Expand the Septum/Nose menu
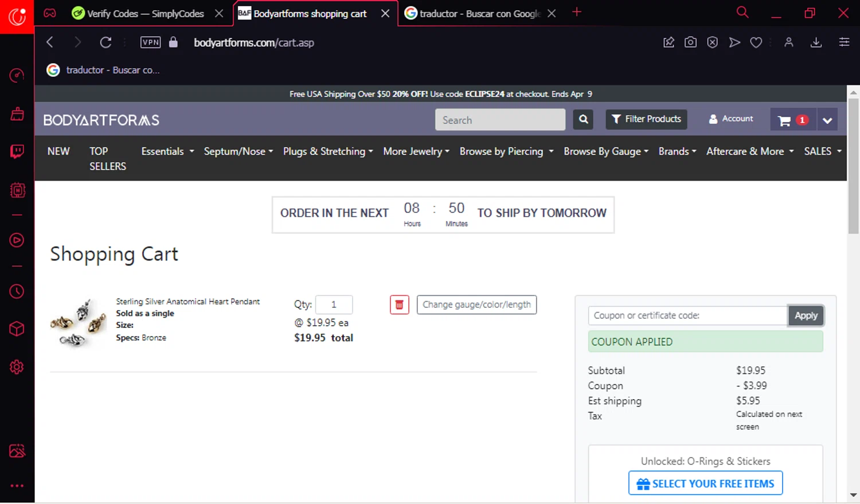Image resolution: width=860 pixels, height=504 pixels. 238,151
